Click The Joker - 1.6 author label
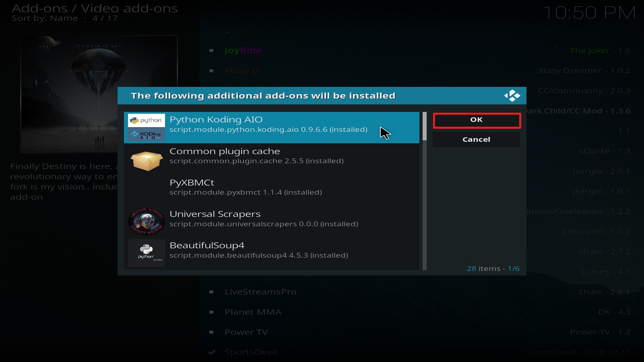644x362 pixels. (x=600, y=51)
